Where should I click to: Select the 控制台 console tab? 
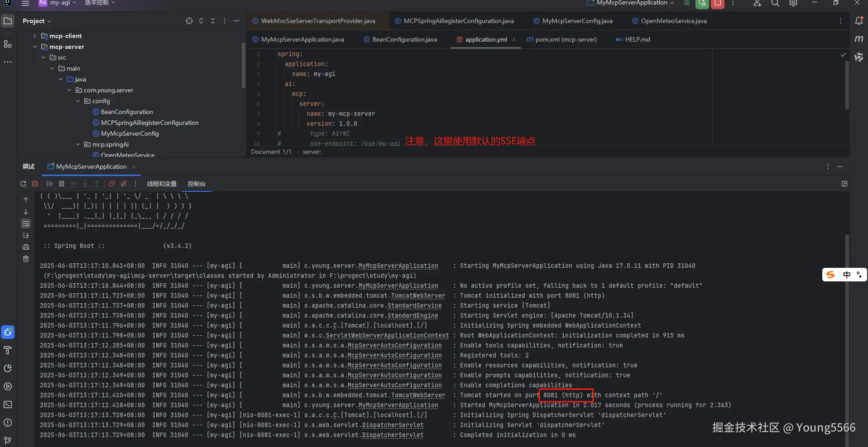tap(197, 184)
